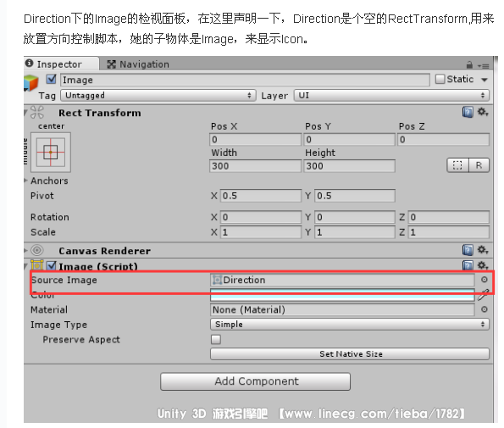
Task: Enable the Preserve Aspect checkbox
Action: 216,339
